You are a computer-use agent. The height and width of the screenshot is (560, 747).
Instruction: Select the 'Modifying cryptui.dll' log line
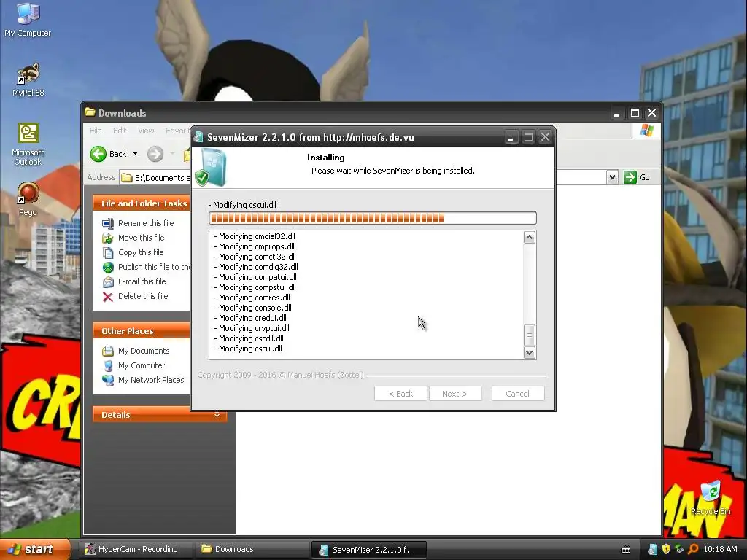pyautogui.click(x=252, y=328)
